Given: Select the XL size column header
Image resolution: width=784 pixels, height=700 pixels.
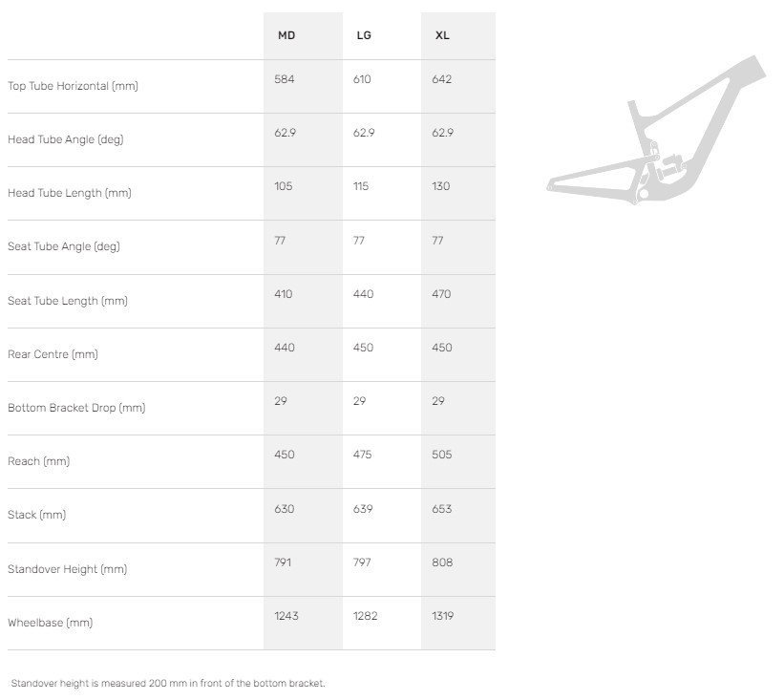Looking at the screenshot, I should point(442,35).
